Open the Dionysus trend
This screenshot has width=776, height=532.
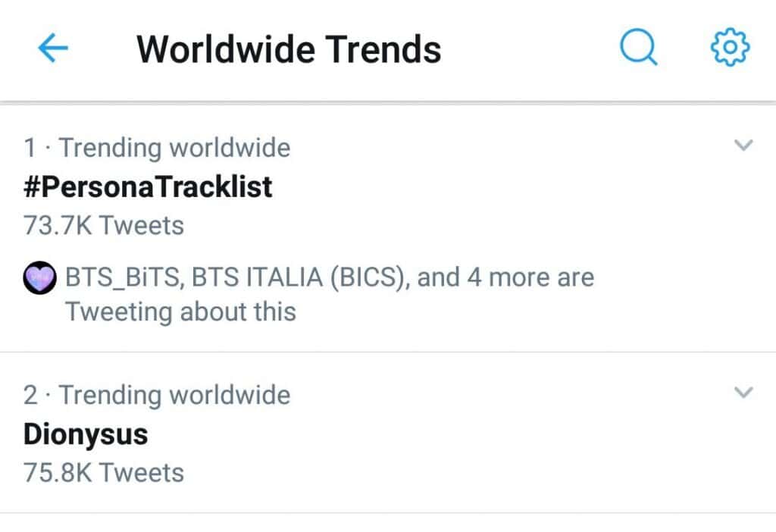tap(86, 434)
